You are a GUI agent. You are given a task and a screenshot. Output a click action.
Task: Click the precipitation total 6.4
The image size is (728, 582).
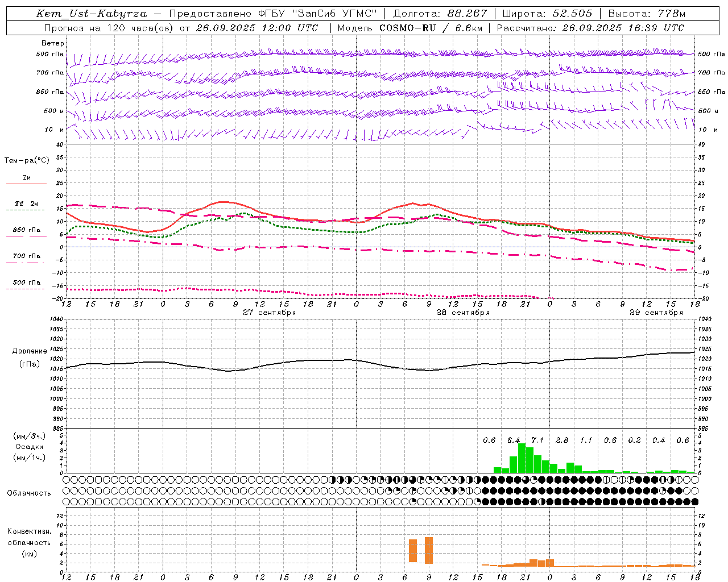(514, 440)
